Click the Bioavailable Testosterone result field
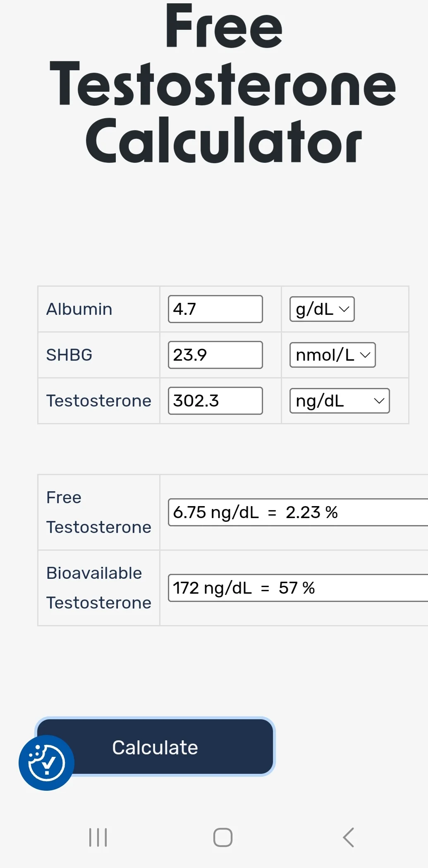This screenshot has height=868, width=428. [298, 588]
